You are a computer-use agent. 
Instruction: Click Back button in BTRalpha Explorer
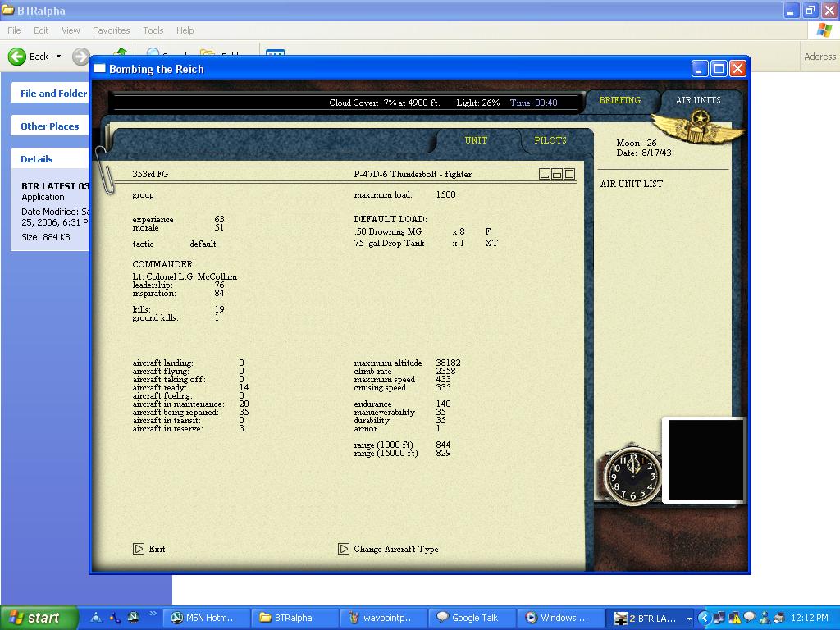tap(29, 57)
